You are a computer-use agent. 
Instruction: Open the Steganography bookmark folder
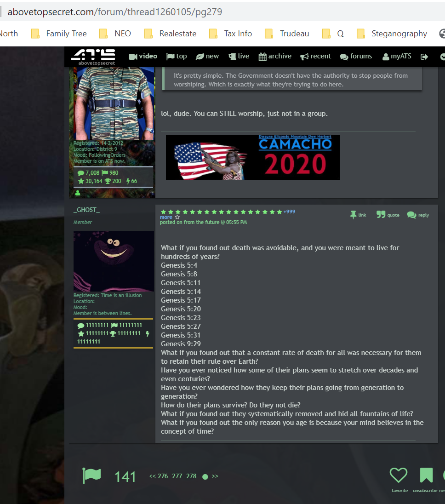pos(392,34)
